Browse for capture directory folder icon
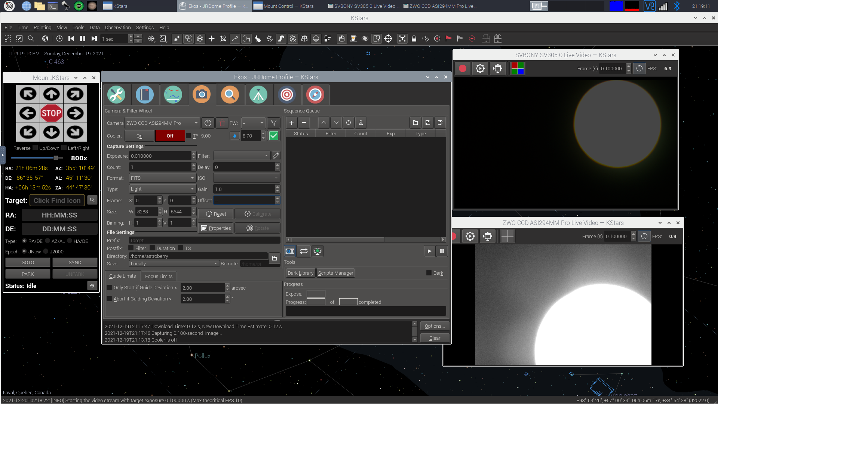Image resolution: width=868 pixels, height=466 pixels. coord(274,258)
